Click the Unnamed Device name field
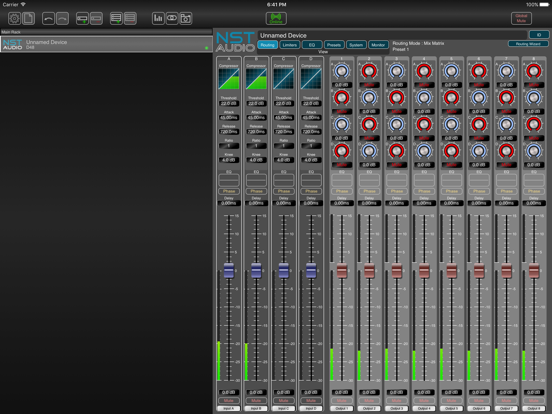Screen dimensions: 552x414 pos(393,35)
